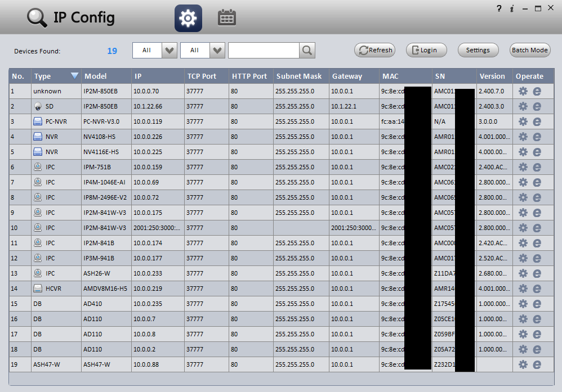Open web browser icon for NV4116E-HS
Screen dimensions: 562x392
click(537, 152)
